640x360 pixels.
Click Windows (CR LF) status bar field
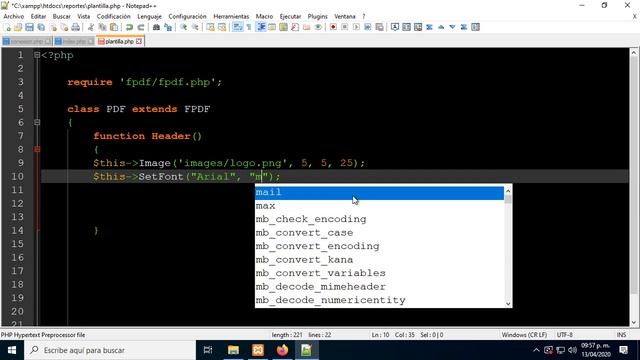click(x=524, y=335)
